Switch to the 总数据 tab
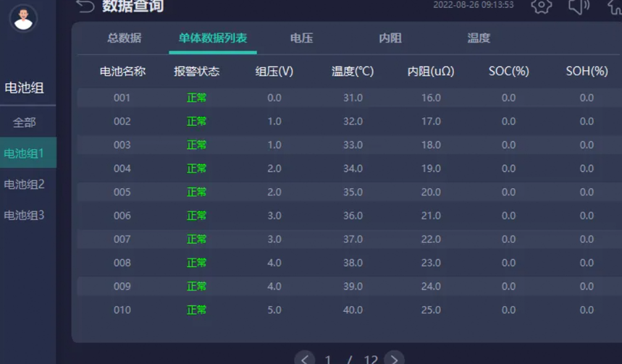This screenshot has height=364, width=622. coord(124,38)
